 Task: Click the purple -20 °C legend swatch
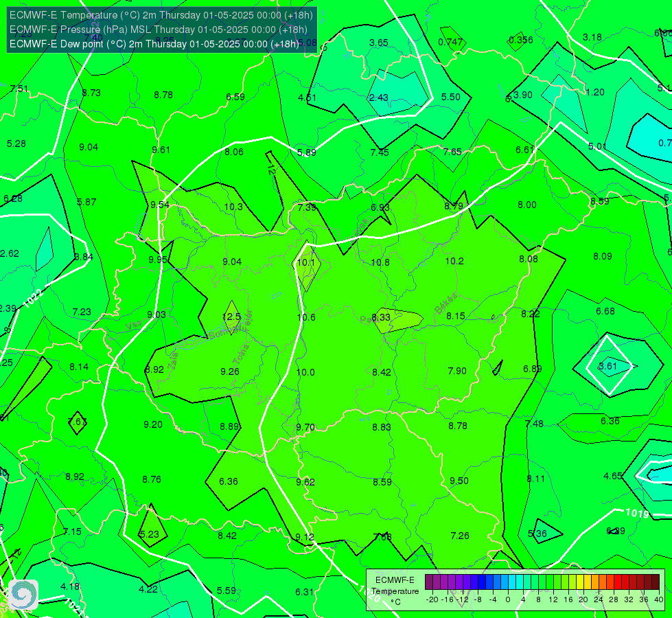[x=429, y=582]
